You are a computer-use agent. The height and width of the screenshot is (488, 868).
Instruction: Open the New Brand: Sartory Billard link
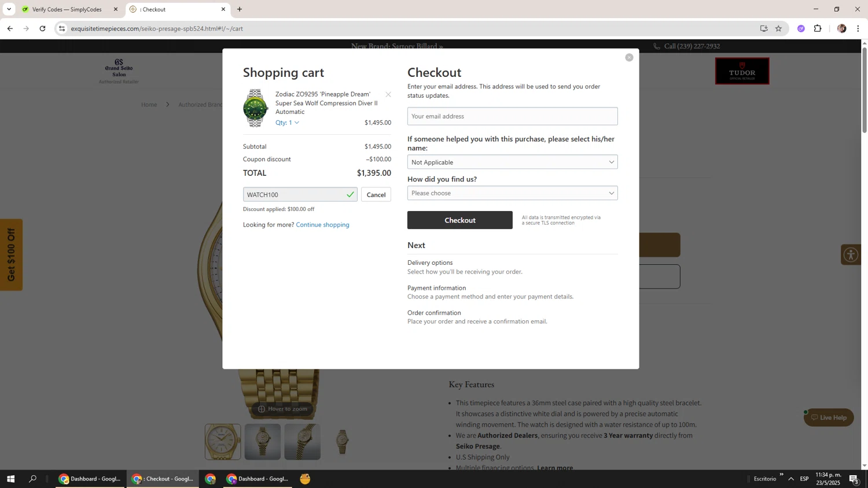[x=397, y=46]
